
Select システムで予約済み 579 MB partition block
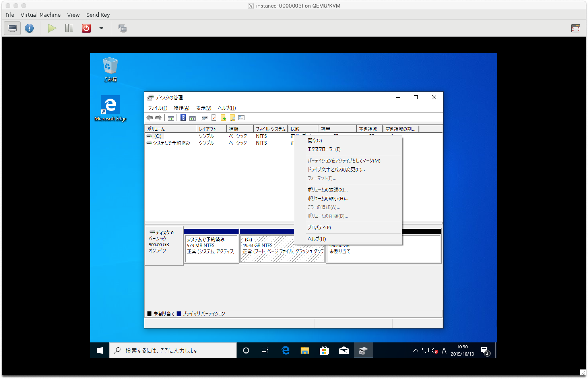tap(211, 246)
